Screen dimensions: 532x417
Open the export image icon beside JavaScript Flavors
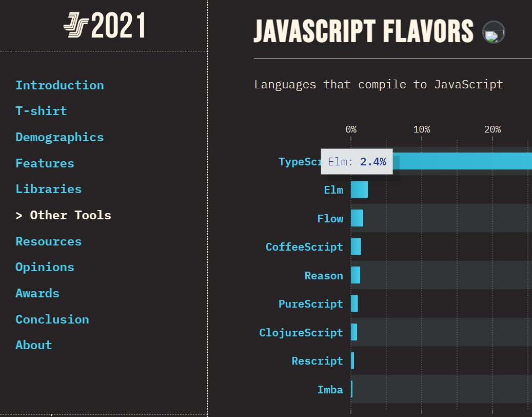[x=494, y=32]
